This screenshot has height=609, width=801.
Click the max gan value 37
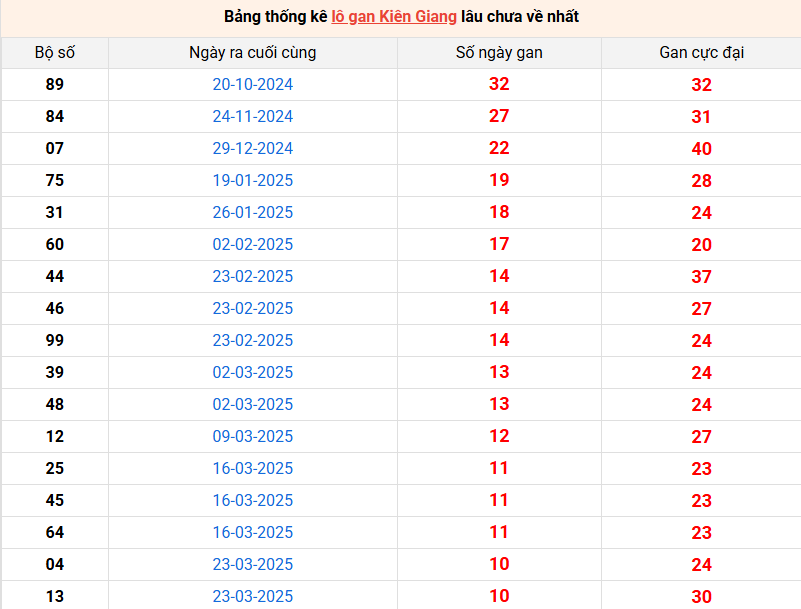[701, 277]
